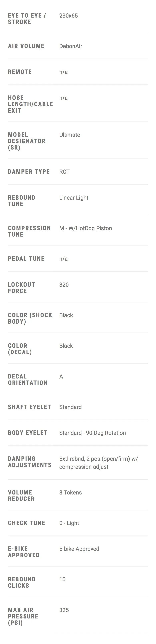The width and height of the screenshot is (156, 644).
Task: Click the Linear Light rebound tune value
Action: 74,198
